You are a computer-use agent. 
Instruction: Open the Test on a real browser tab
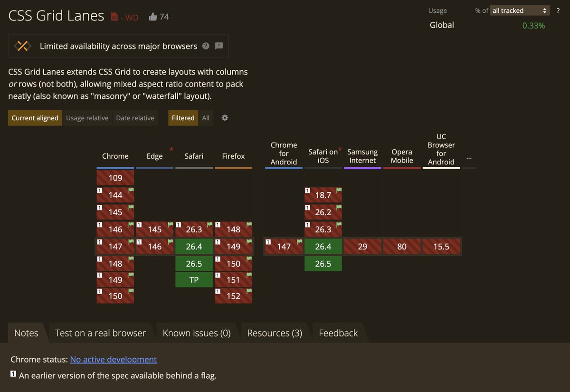click(x=100, y=333)
